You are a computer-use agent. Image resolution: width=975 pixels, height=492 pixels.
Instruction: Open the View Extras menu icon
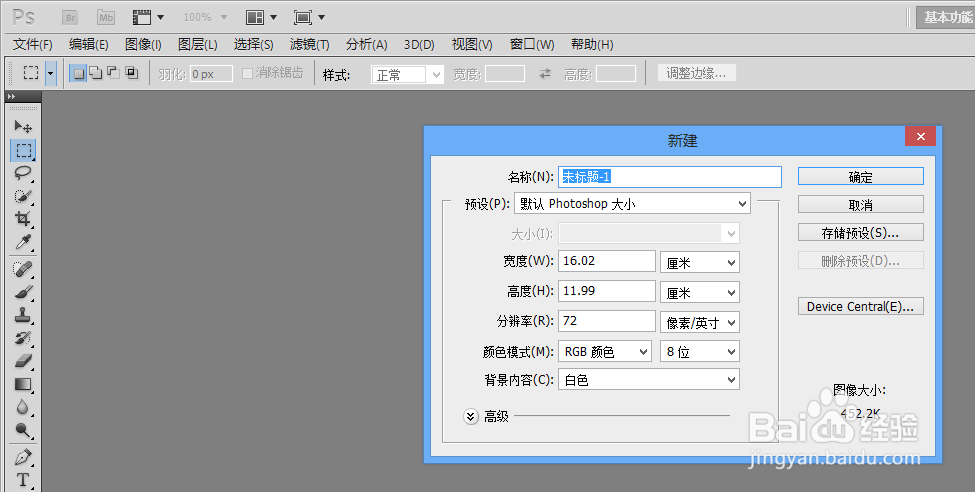(148, 17)
